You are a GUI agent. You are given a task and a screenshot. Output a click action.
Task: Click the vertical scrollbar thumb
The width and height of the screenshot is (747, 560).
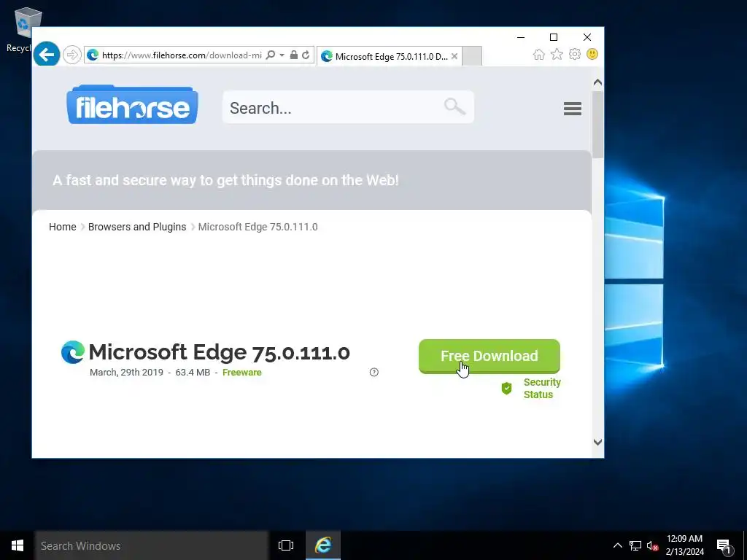pyautogui.click(x=598, y=124)
